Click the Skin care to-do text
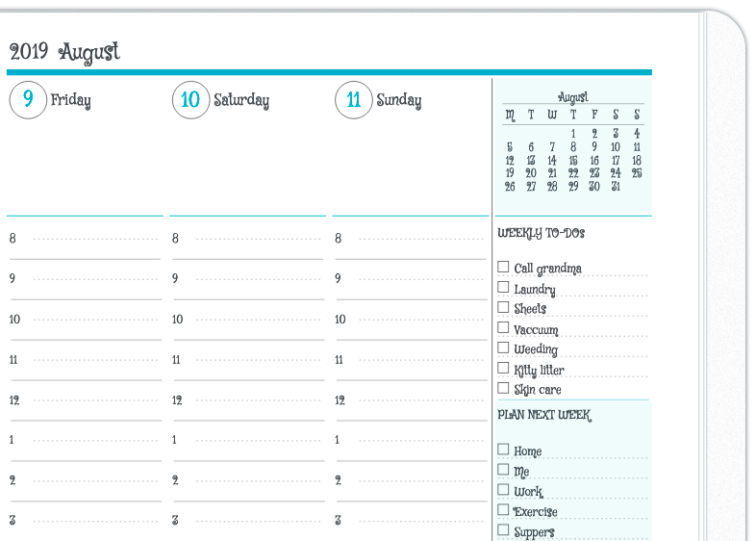The image size is (756, 541). click(538, 390)
